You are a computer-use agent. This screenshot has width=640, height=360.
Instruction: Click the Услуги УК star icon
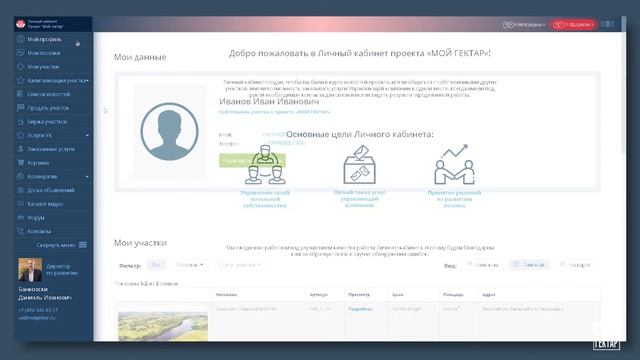click(x=20, y=135)
